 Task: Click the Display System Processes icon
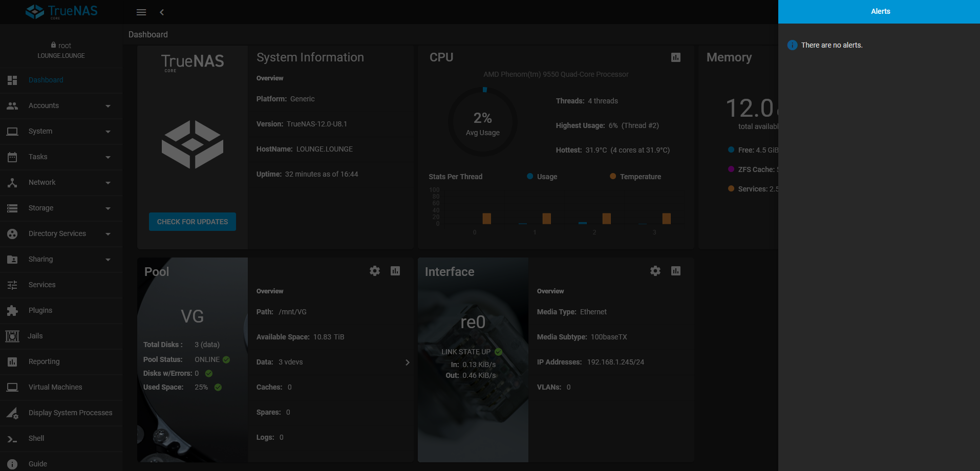point(12,413)
